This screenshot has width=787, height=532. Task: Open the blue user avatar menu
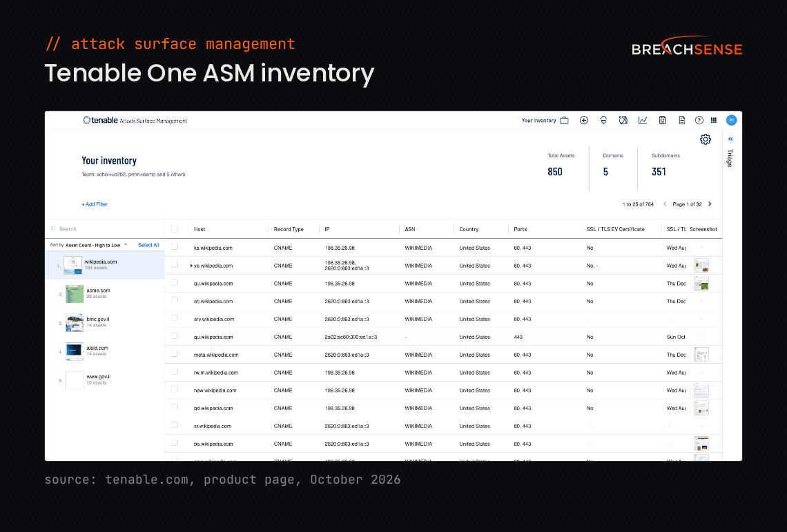731,121
